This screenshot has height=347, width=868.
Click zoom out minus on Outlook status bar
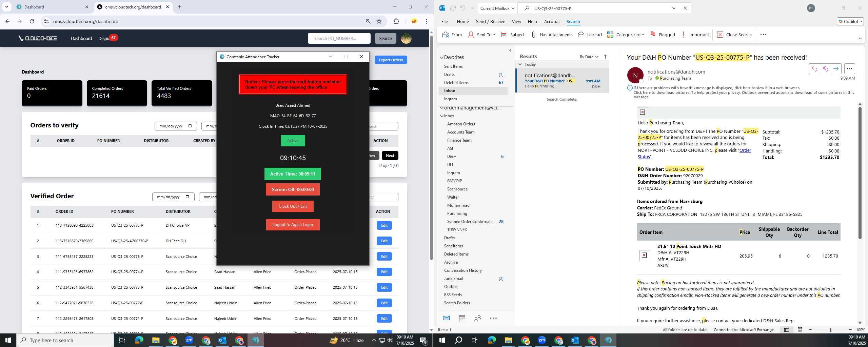(x=810, y=330)
